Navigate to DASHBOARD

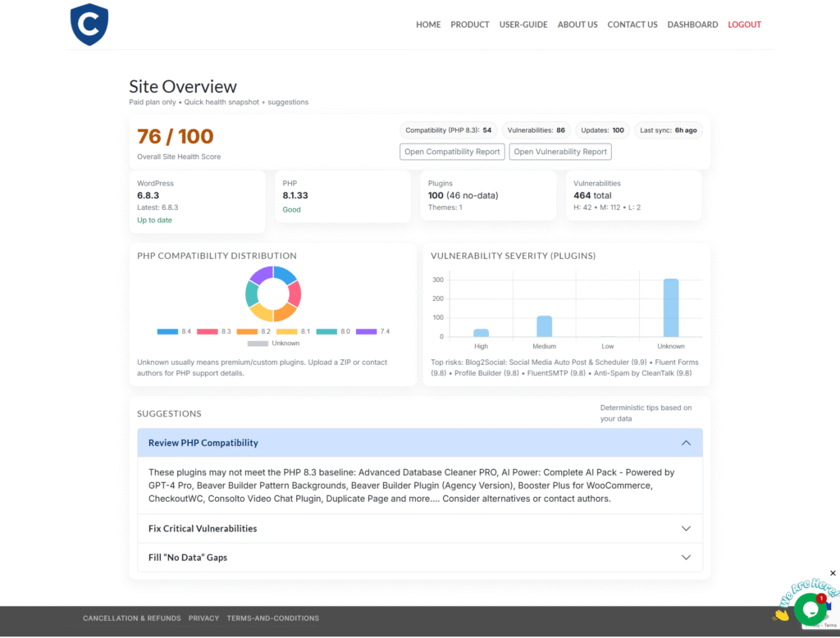[692, 25]
